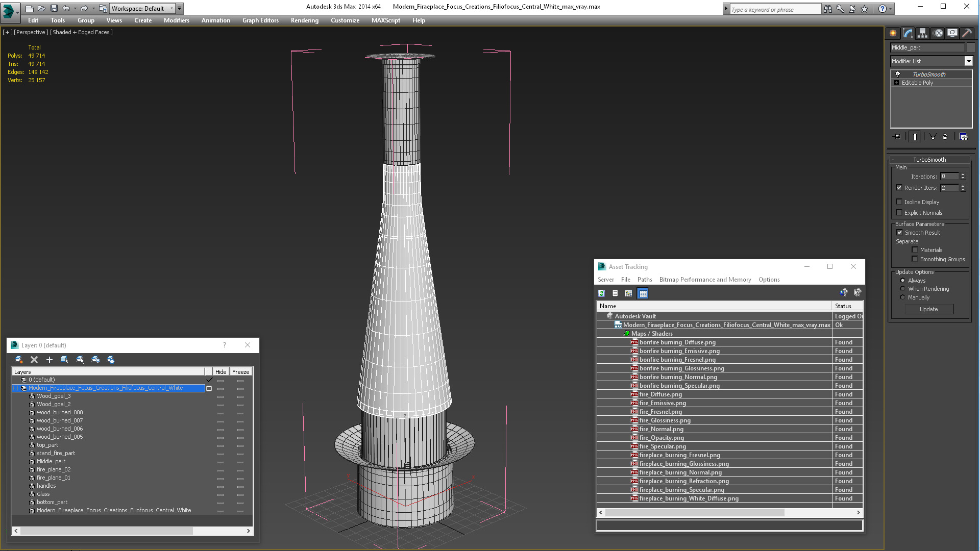
Task: Click the plus icon to add objects to the layer
Action: tap(50, 360)
